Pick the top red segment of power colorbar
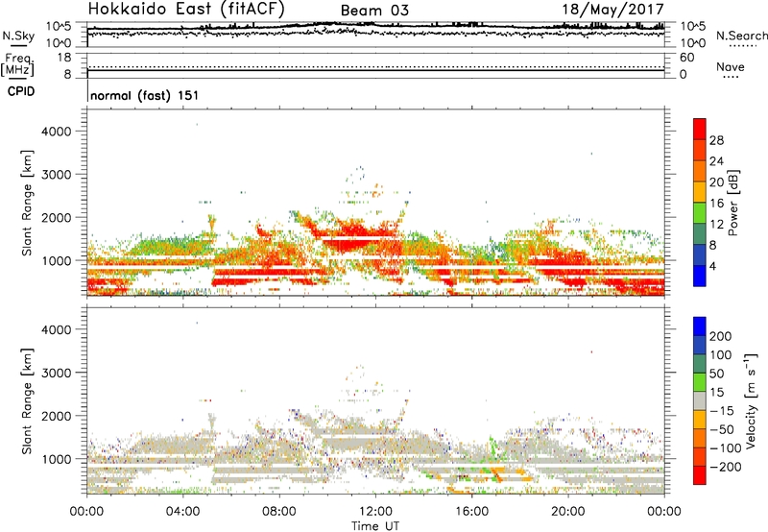 click(x=700, y=129)
